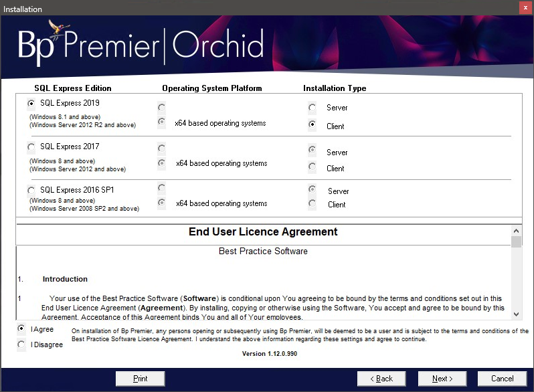Cancel the installation
This screenshot has height=392, width=534.
coord(502,379)
